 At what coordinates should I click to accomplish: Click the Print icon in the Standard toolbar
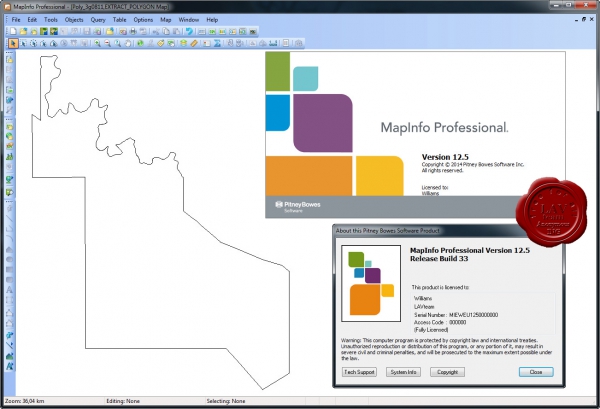coord(133,31)
